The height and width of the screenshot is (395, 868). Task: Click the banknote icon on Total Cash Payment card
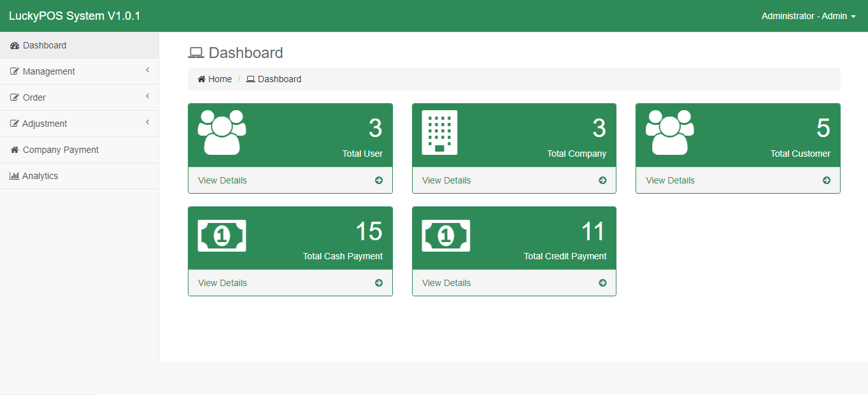(x=222, y=236)
